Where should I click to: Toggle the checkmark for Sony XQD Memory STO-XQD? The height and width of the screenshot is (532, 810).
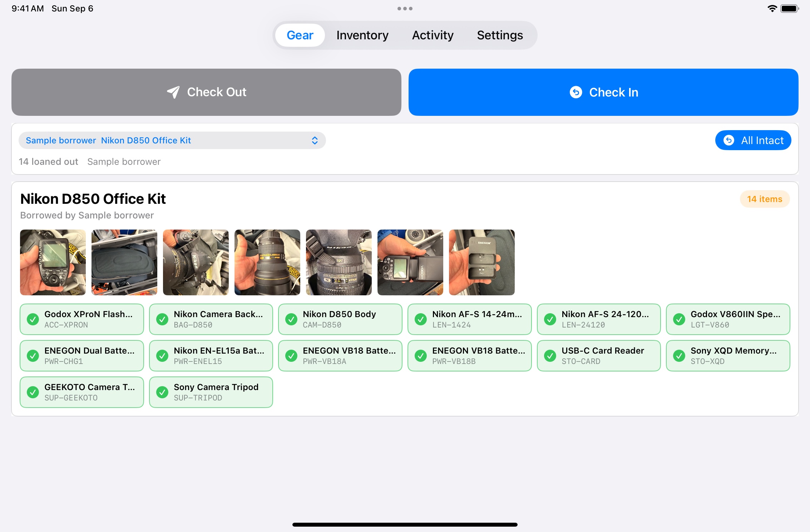click(x=679, y=356)
